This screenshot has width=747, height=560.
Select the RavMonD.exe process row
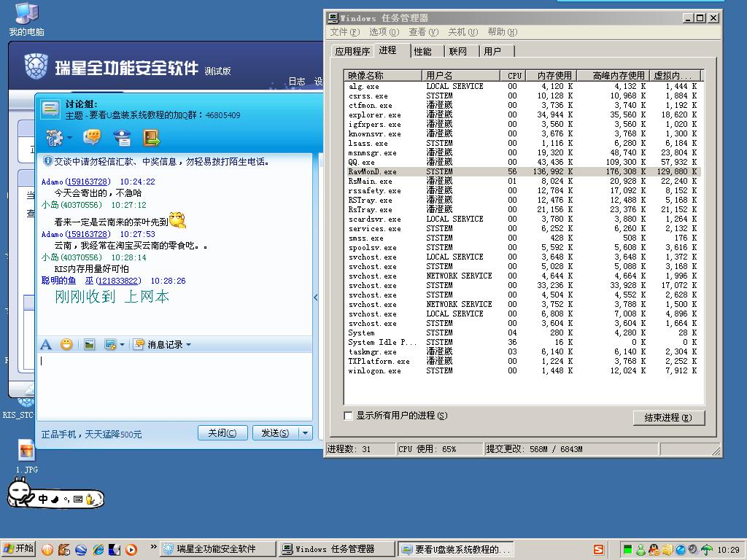(x=522, y=171)
